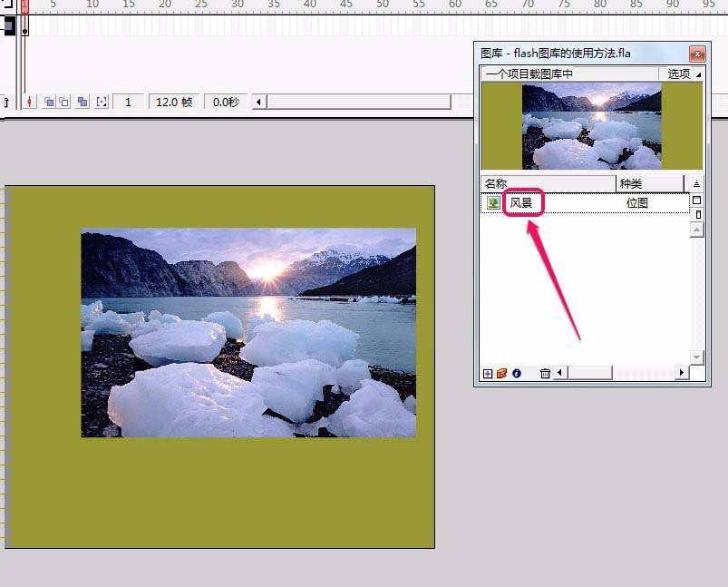Click library horizontal scroll left arrow
This screenshot has height=587, width=728.
560,372
